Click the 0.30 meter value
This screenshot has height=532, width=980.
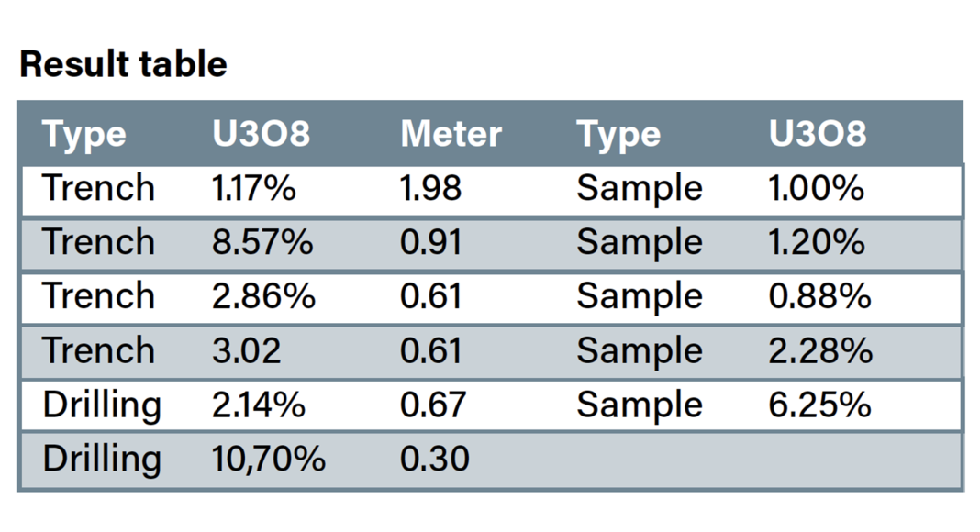[x=434, y=459]
